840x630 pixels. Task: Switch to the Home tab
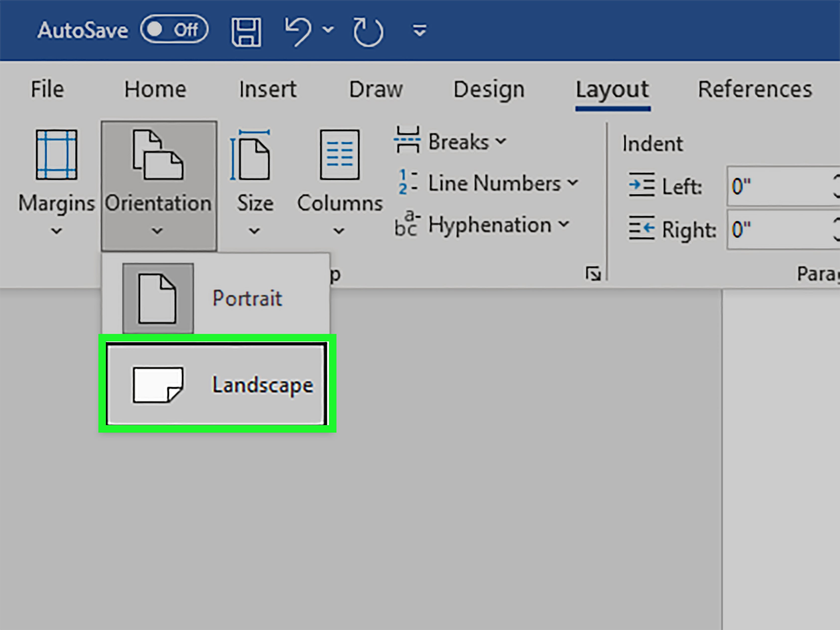click(155, 89)
